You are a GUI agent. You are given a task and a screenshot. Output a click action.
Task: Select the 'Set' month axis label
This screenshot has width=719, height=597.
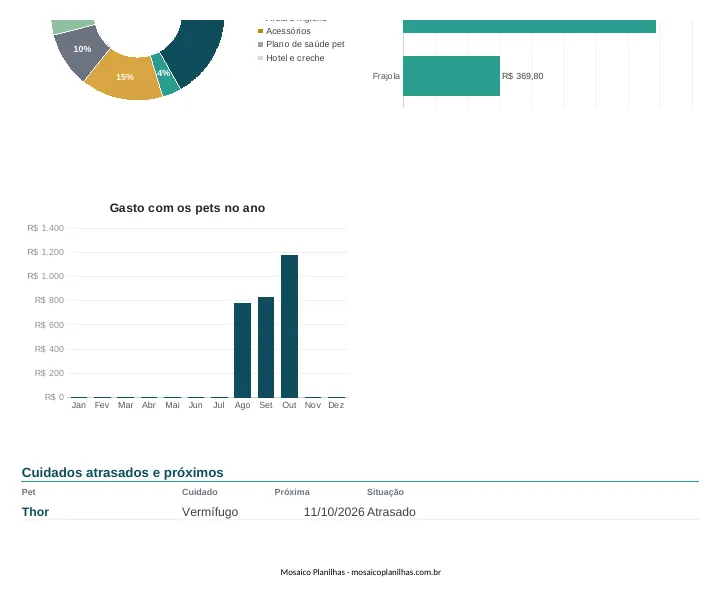click(266, 405)
